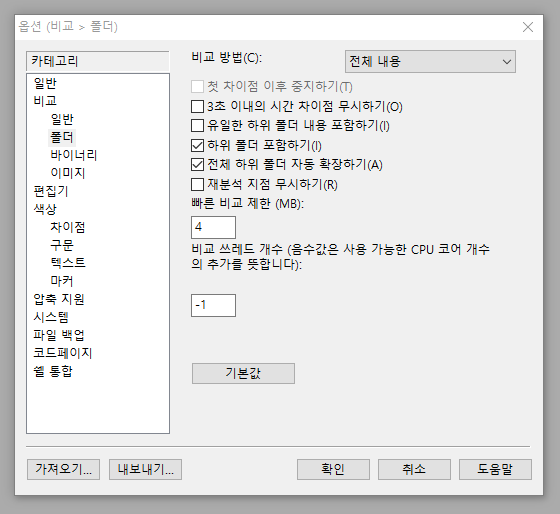Select top-level 일반 category

point(45,83)
